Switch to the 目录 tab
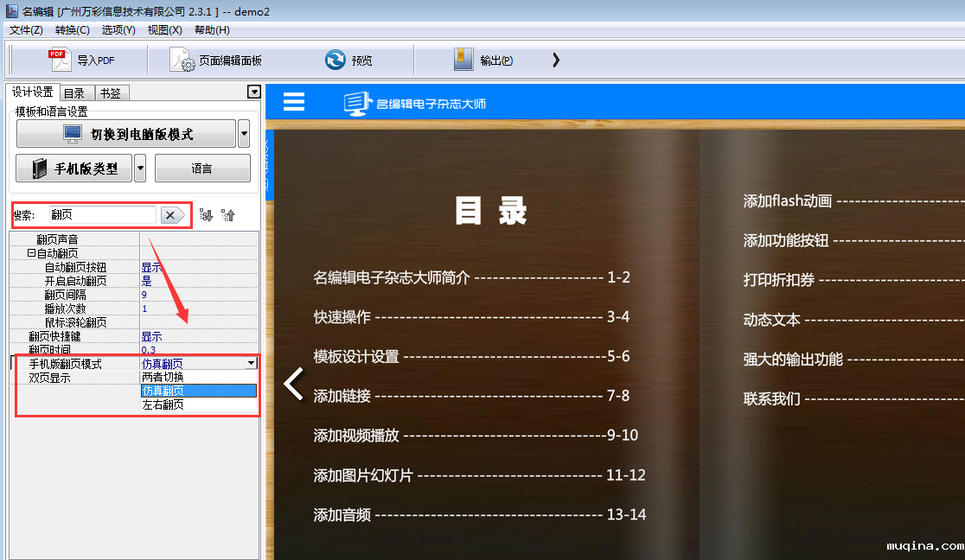Viewport: 965px width, 560px height. [x=74, y=93]
